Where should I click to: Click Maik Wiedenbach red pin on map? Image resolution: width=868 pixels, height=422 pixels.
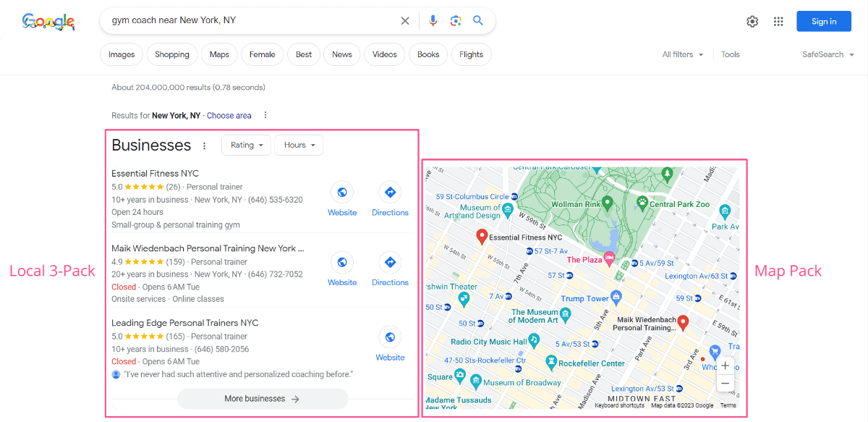click(x=683, y=323)
